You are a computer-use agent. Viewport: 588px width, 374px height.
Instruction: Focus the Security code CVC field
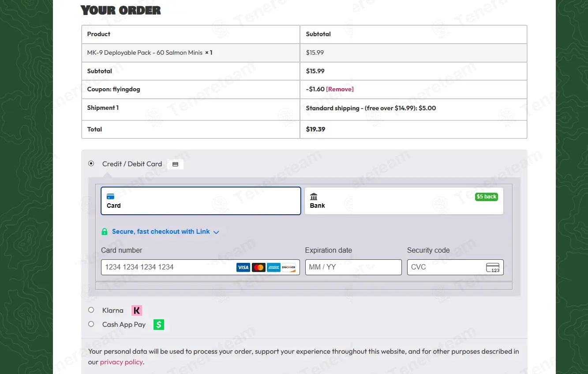455,267
